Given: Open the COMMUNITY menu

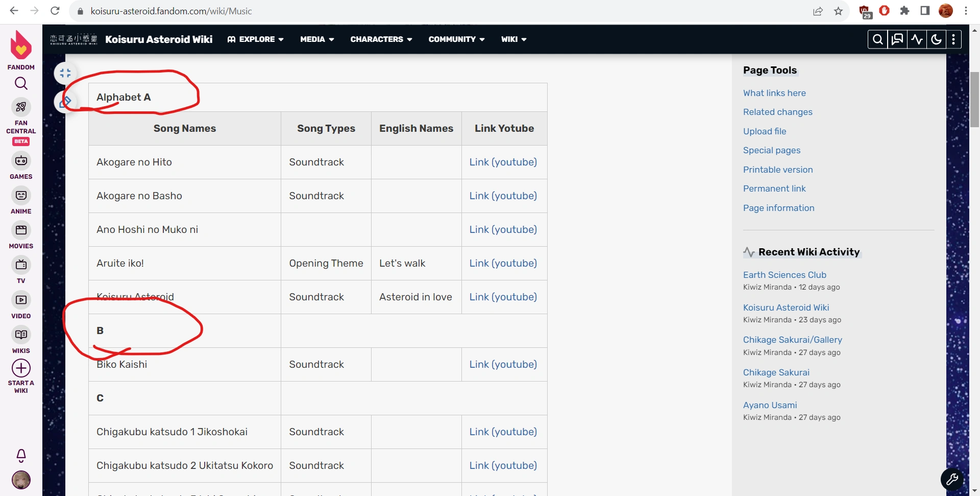Looking at the screenshot, I should point(456,39).
